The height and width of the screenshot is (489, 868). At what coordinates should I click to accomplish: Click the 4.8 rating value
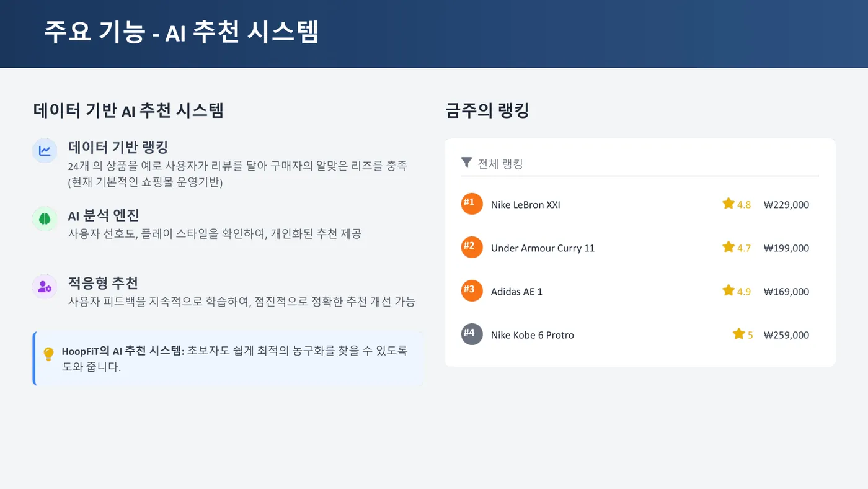click(x=744, y=205)
